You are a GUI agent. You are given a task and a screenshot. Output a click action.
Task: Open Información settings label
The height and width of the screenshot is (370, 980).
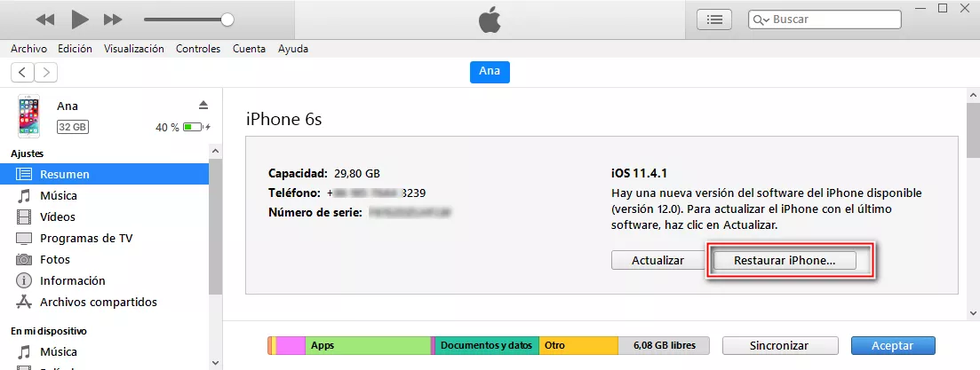click(x=73, y=280)
